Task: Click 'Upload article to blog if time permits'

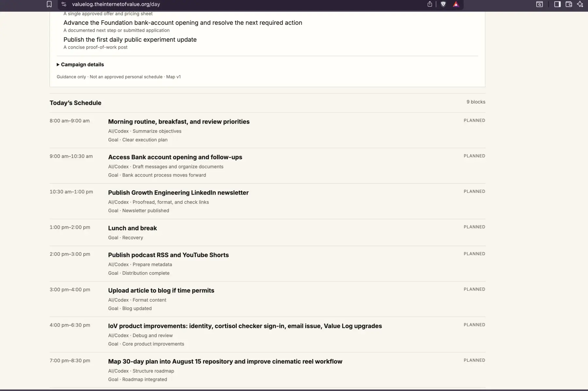Action: point(161,291)
